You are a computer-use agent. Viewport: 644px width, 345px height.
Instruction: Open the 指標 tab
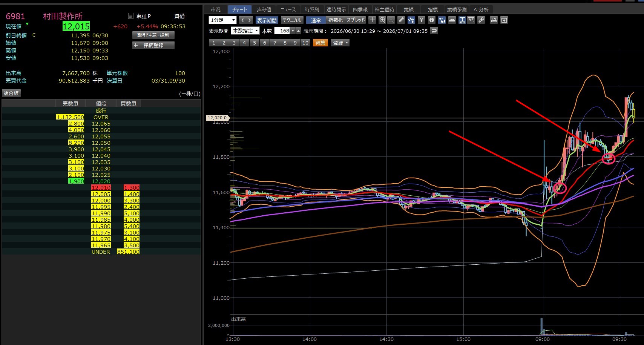click(433, 9)
